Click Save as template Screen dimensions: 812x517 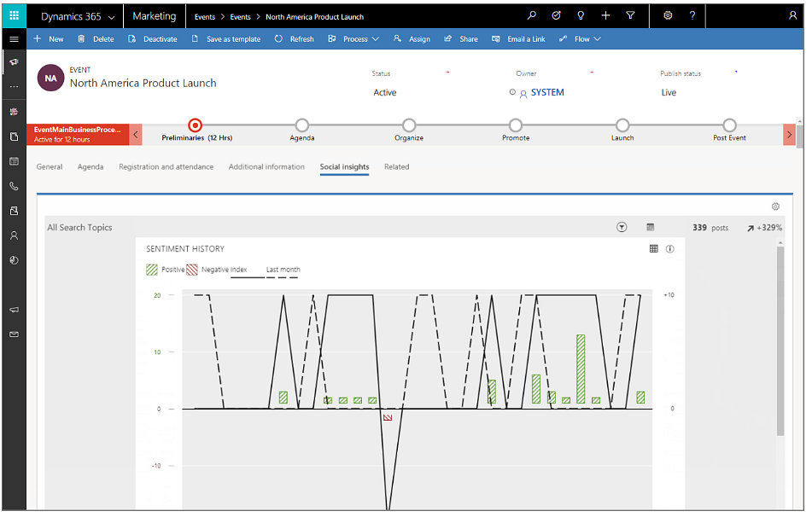[x=226, y=38]
